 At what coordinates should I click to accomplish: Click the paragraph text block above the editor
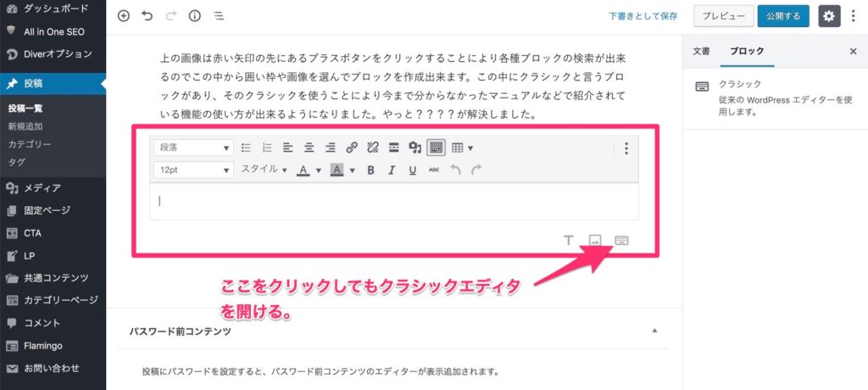coord(393,87)
